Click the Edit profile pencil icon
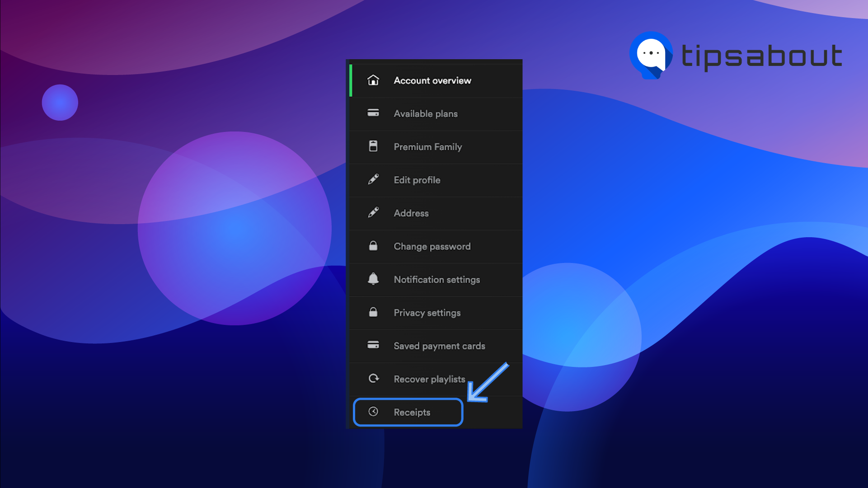Viewport: 868px width, 488px height. click(373, 179)
